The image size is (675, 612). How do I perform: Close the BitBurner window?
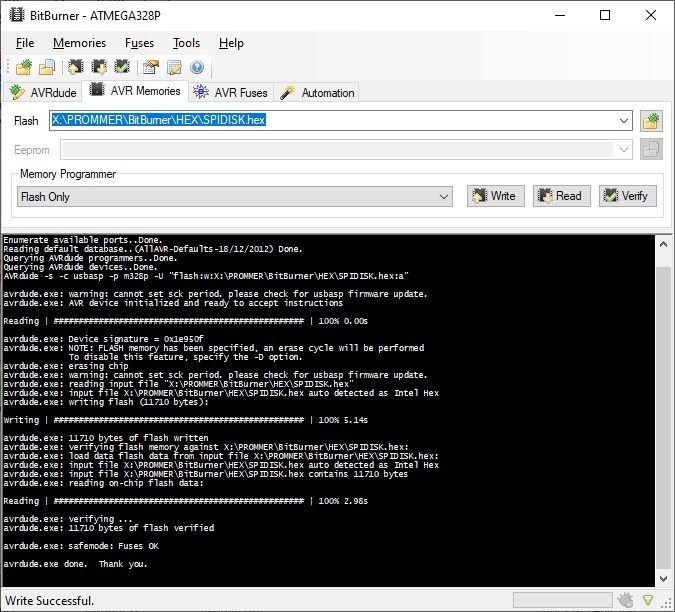[650, 15]
